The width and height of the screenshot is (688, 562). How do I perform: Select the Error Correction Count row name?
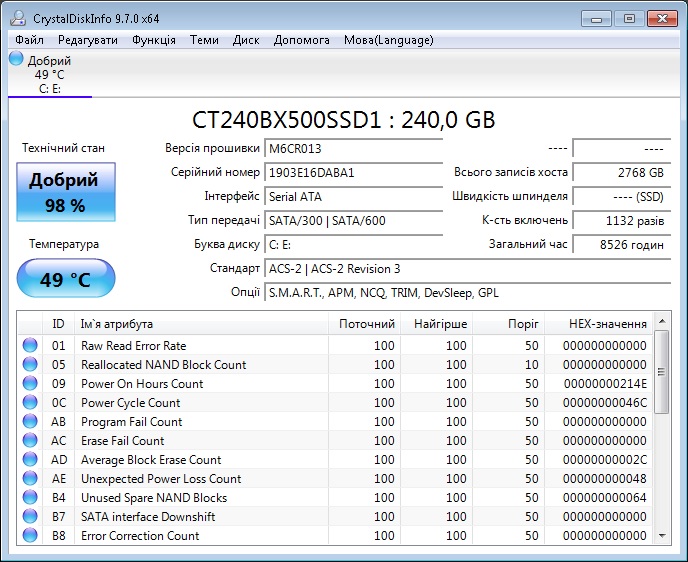click(x=140, y=536)
